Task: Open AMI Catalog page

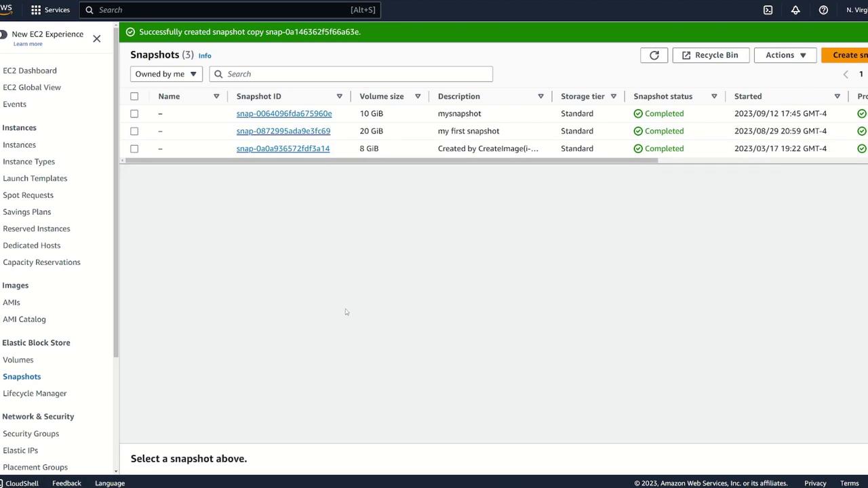Action: [x=24, y=319]
